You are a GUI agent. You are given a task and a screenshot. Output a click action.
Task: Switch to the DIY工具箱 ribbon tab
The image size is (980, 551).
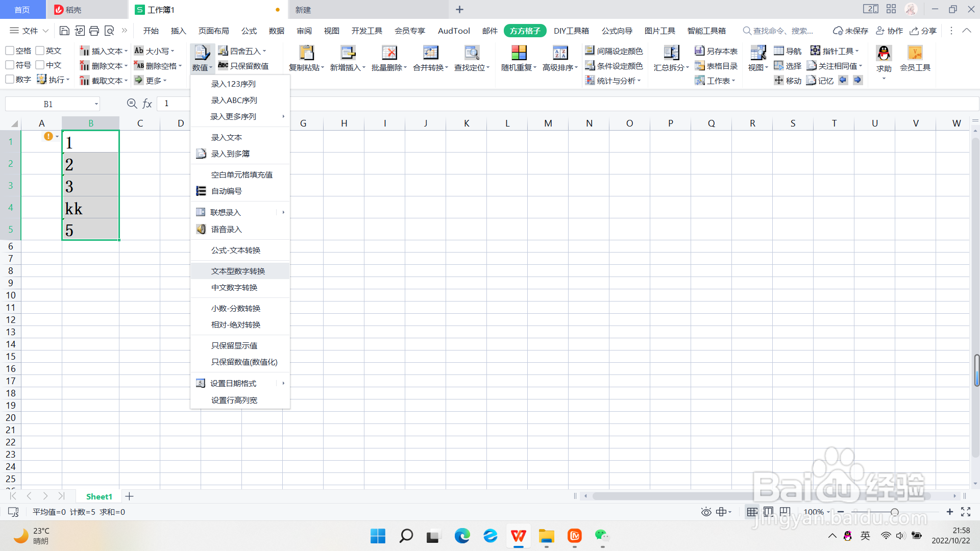coord(571,31)
